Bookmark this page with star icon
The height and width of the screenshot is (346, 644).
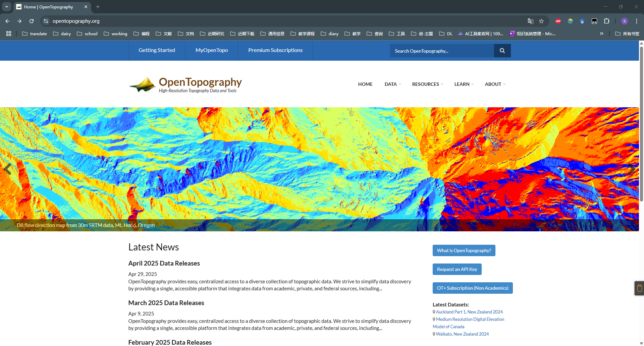click(x=541, y=21)
